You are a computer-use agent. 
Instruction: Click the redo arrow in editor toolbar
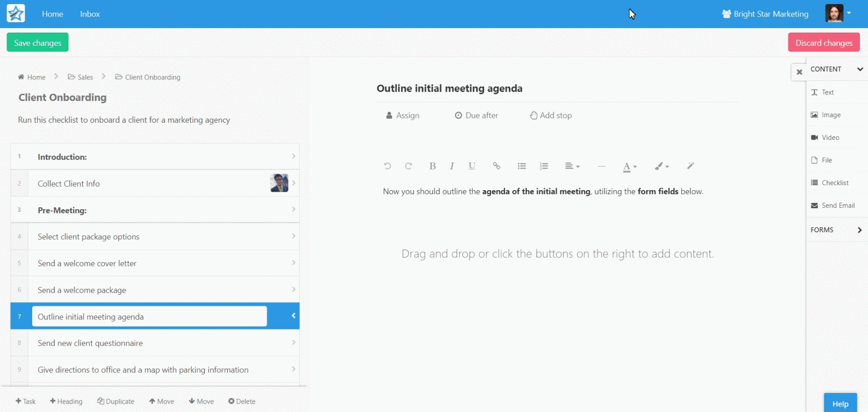408,166
